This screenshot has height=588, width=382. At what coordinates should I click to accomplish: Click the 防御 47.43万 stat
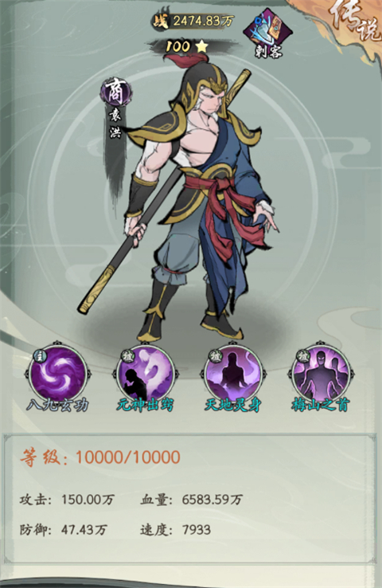tap(63, 530)
